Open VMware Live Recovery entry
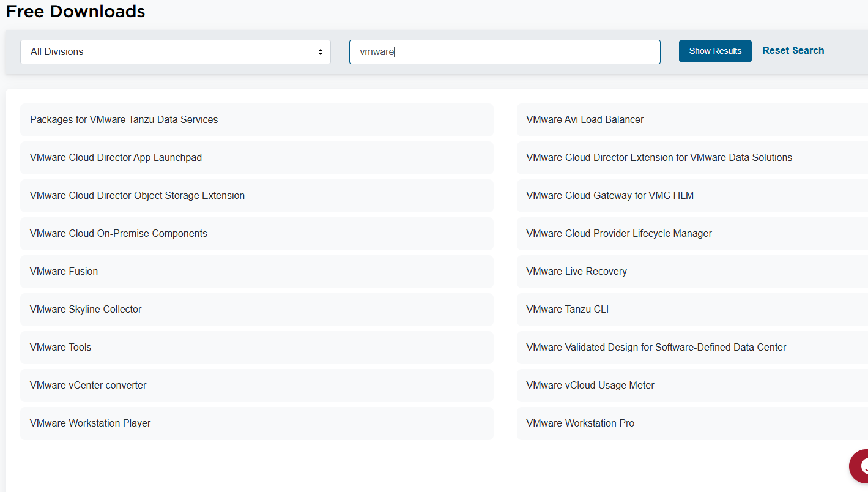 692,272
